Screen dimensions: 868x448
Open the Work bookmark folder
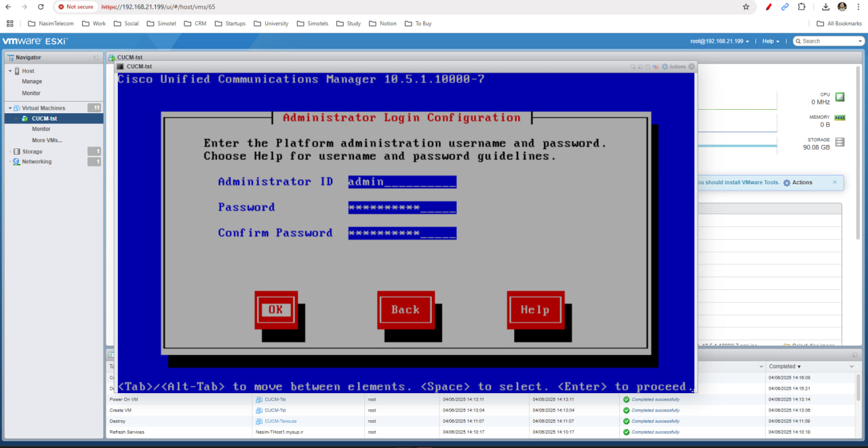[x=94, y=23]
